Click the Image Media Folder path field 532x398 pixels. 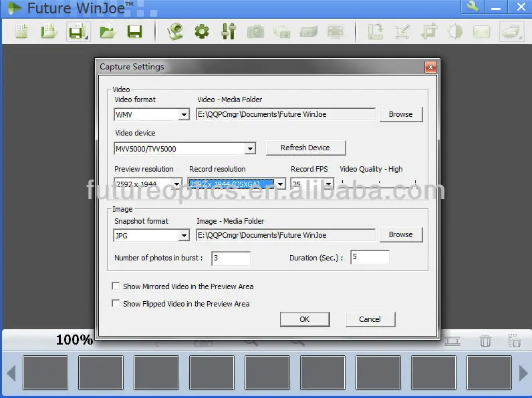pos(285,235)
